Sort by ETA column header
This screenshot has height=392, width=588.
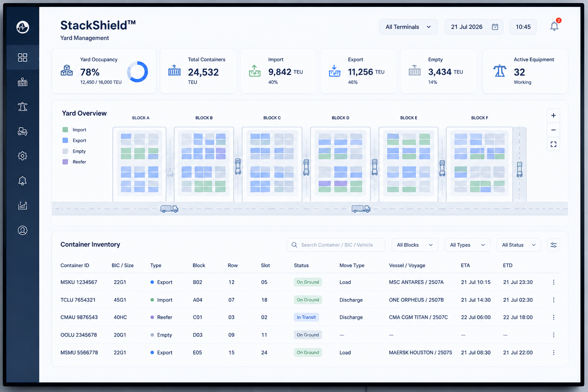pyautogui.click(x=465, y=265)
